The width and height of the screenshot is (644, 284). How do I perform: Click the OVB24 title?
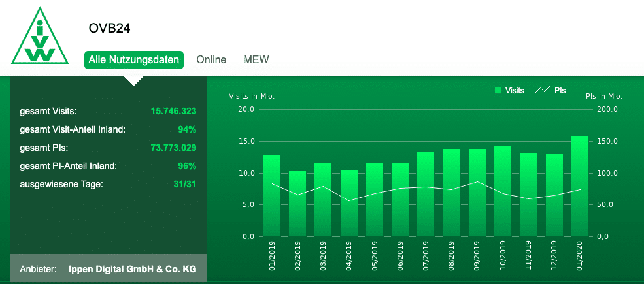point(109,29)
